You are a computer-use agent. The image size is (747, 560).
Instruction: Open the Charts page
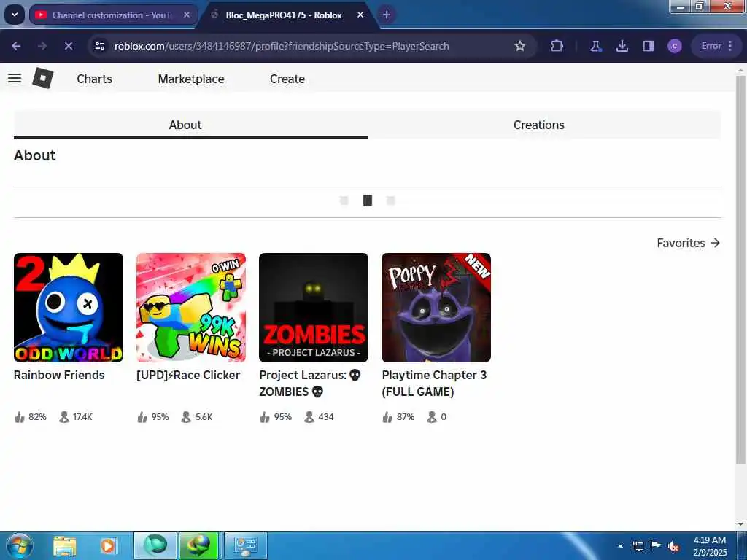94,79
